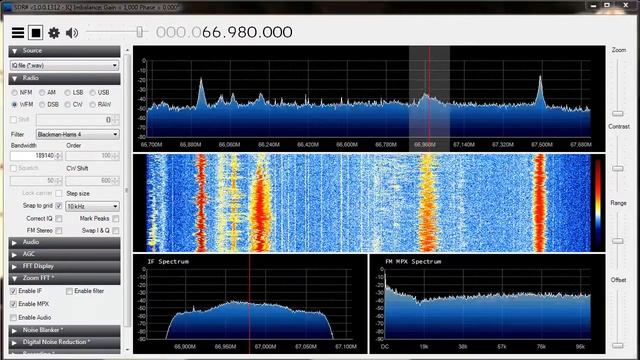Open the Filter type dropdown Blackman-Harris 4

click(78, 134)
